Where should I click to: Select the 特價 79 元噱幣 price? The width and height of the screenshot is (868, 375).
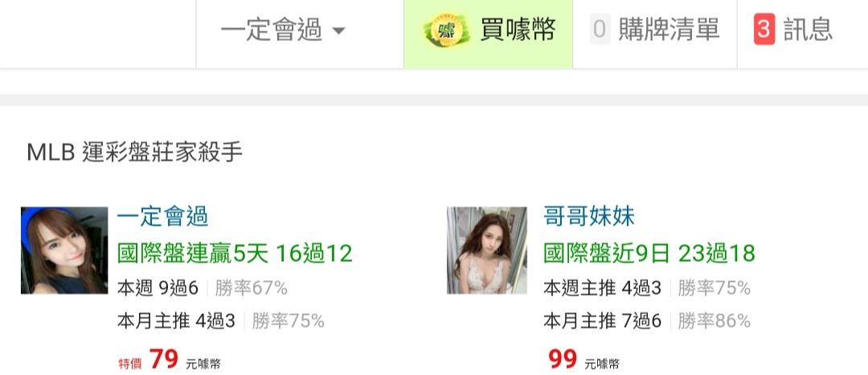coord(170,360)
